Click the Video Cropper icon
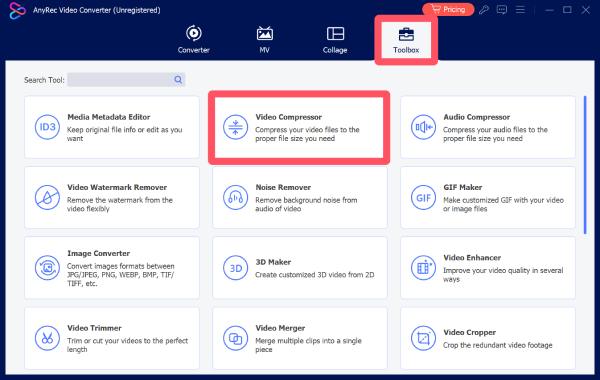 point(423,338)
